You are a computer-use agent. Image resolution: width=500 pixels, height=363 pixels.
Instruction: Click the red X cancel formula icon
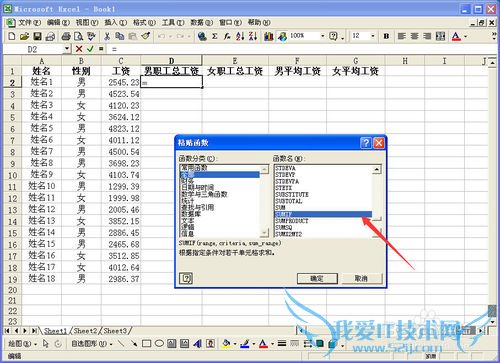pos(79,49)
